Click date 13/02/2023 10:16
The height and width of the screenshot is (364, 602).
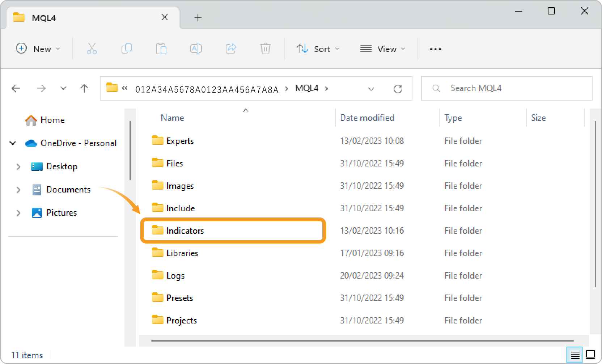[x=372, y=230]
